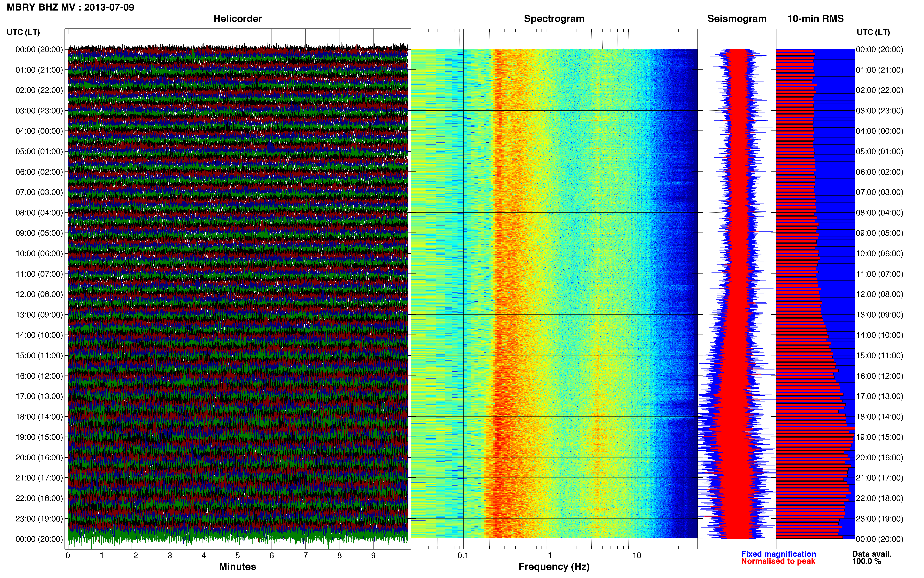Click the 'Minutes' axis title
The image size is (924, 578).
point(238,566)
